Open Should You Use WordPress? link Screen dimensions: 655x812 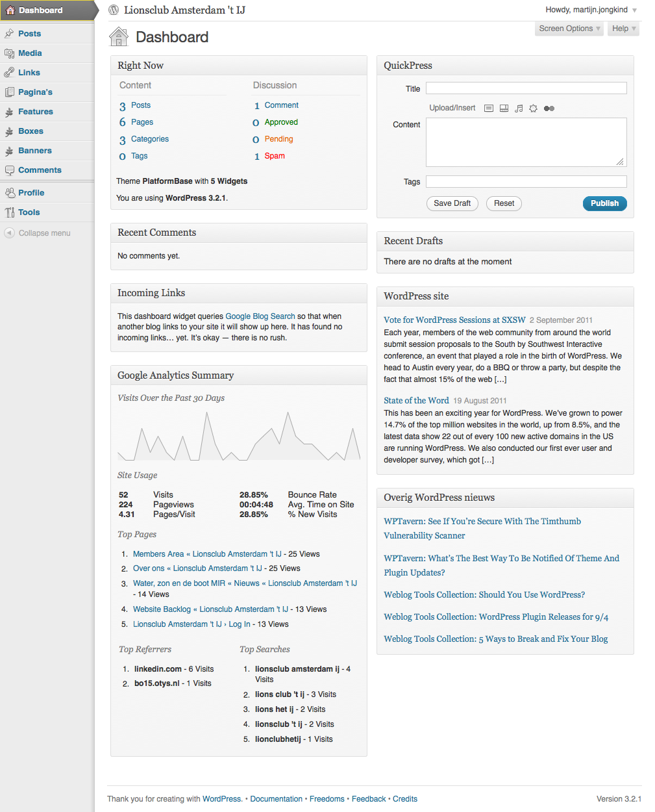(484, 594)
